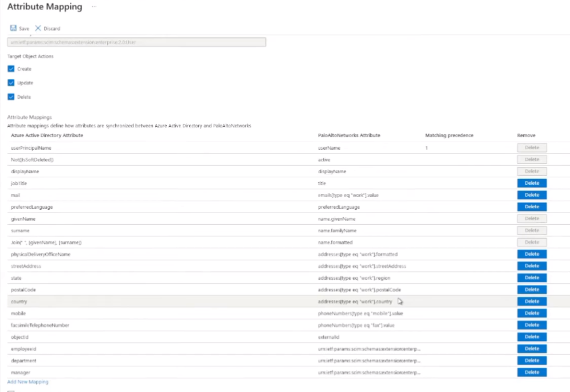Click disabled Delete button for givenName row
This screenshot has height=392, width=570.
532,218
